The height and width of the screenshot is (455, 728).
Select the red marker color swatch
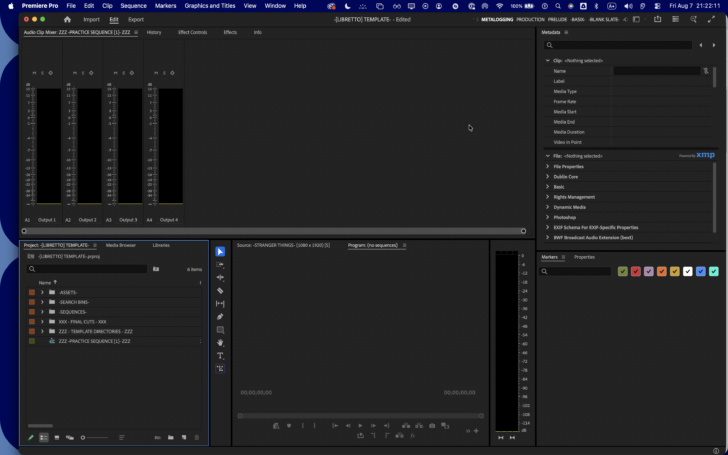[x=636, y=272]
